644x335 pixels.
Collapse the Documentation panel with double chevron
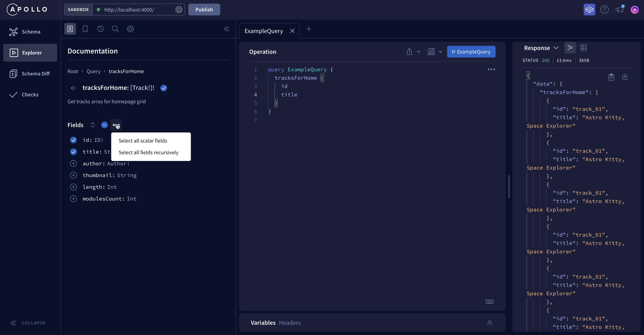tap(227, 29)
